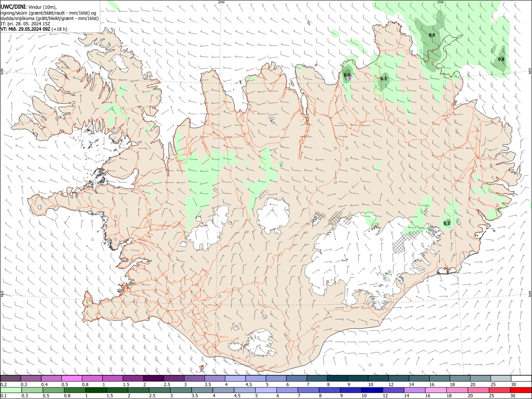532x399 pixels.
Task: Click the 3 grey-teal rain legend swatch
Action: point(181,390)
